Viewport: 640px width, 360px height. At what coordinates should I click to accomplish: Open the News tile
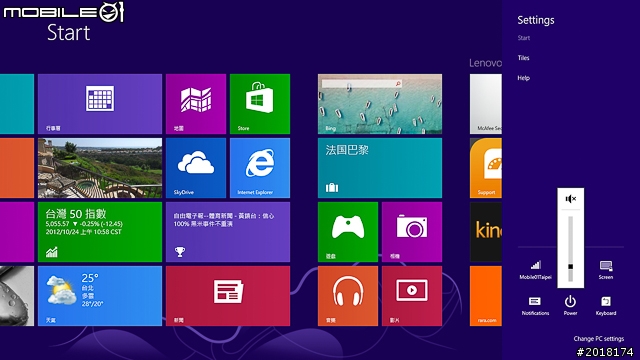coord(228,296)
